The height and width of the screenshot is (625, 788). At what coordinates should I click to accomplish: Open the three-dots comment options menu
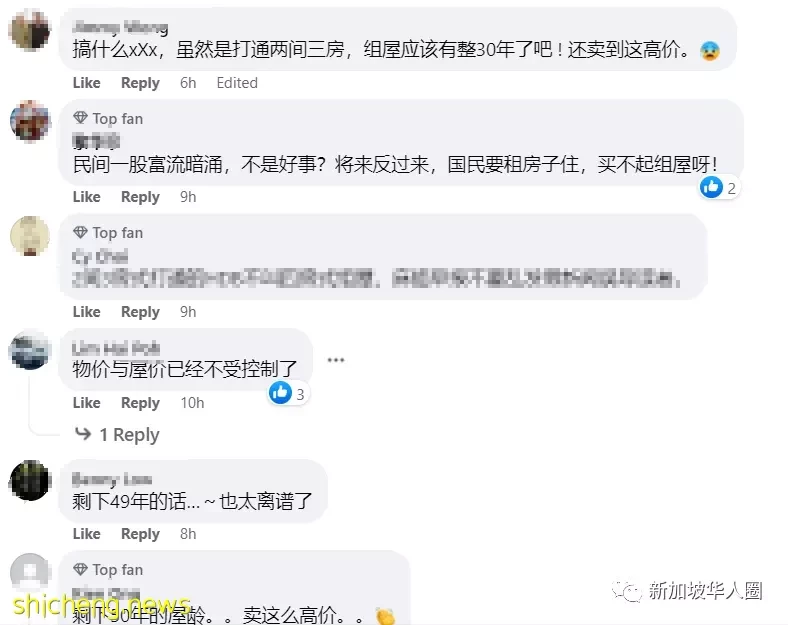[335, 360]
